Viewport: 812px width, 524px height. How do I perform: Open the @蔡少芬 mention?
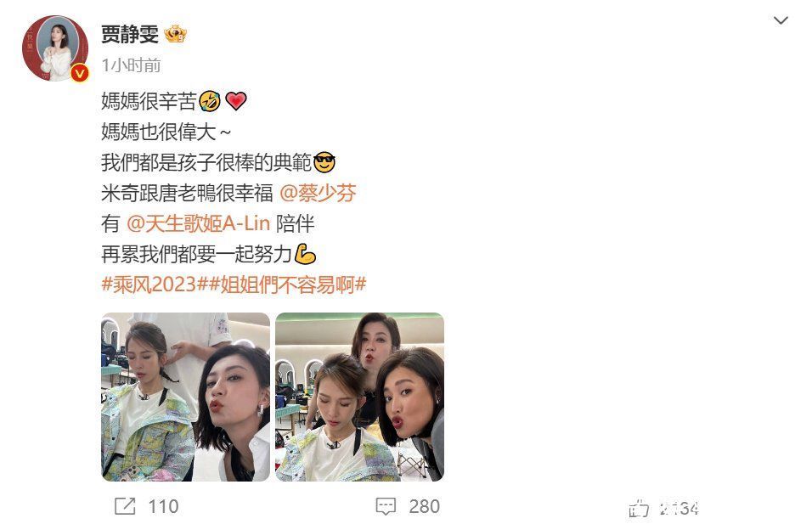[318, 193]
